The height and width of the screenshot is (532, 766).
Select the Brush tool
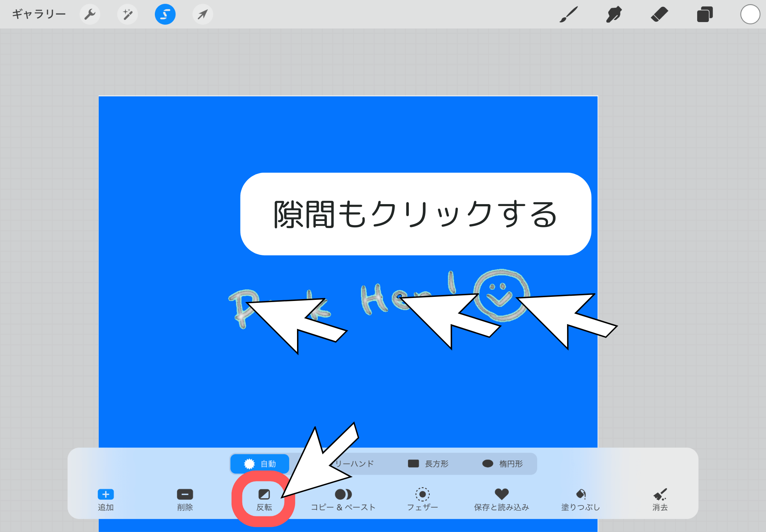pos(569,15)
